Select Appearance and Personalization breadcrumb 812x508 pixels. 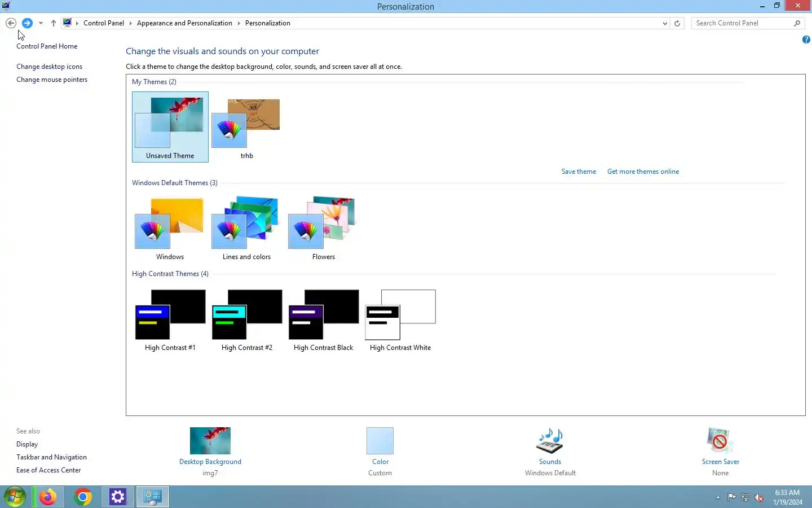point(184,23)
